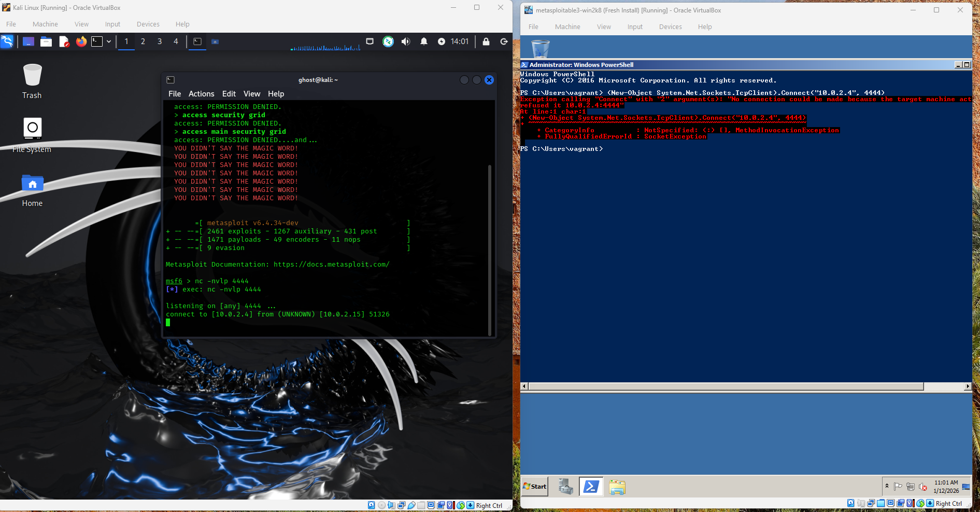Launch the text editor icon in Kali panel
980x512 pixels.
(64, 41)
